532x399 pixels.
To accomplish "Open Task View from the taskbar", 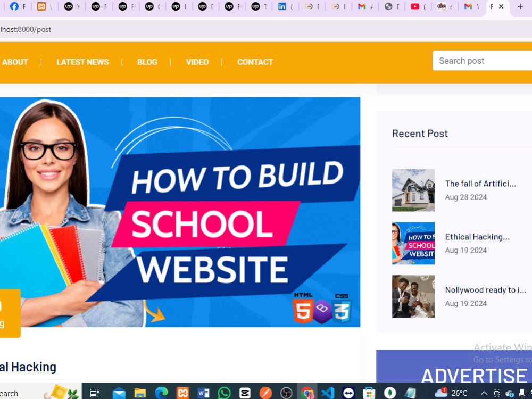I will [x=94, y=393].
